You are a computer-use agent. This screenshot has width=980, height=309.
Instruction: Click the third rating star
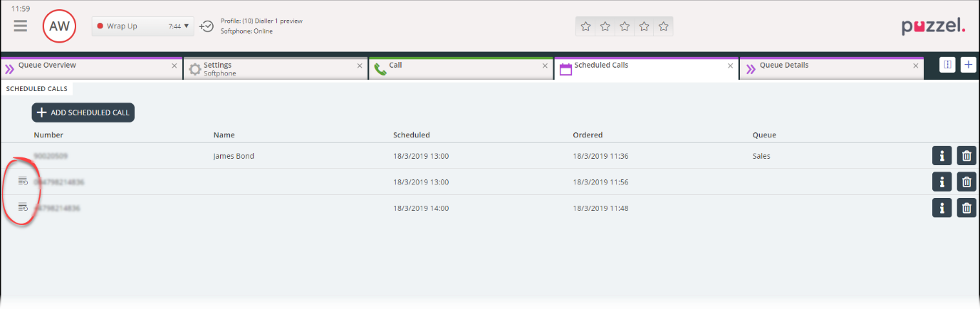[x=625, y=26]
